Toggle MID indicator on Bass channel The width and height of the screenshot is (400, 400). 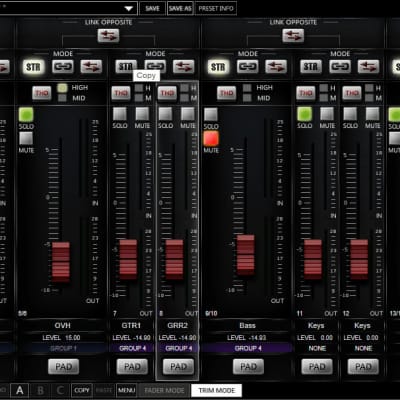[247, 98]
